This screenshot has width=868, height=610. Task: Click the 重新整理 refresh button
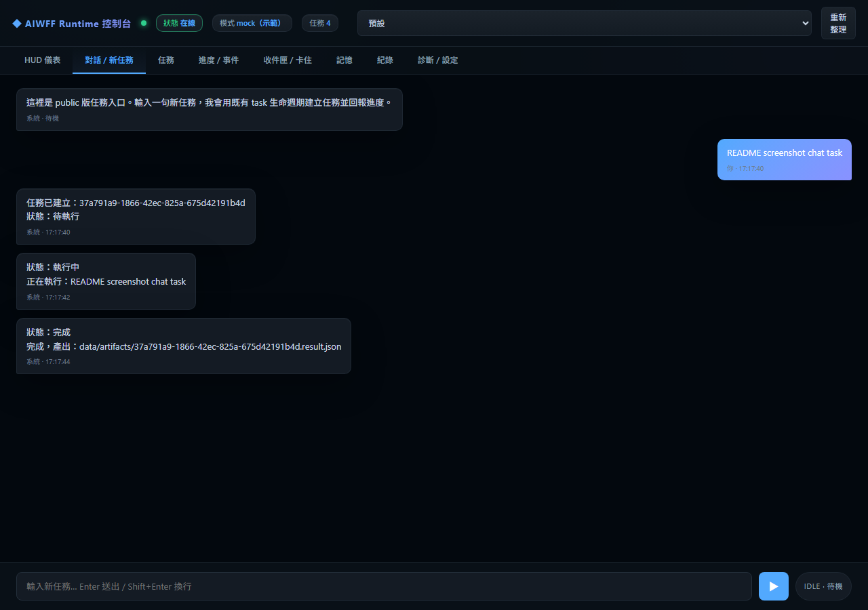pyautogui.click(x=838, y=23)
